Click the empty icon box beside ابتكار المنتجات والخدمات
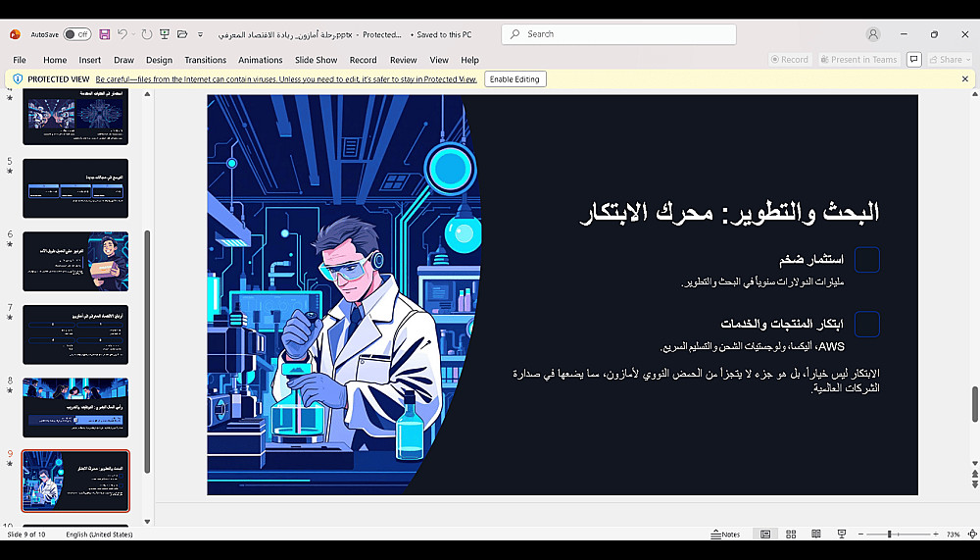Screen dimensions: 980x560 [867, 324]
